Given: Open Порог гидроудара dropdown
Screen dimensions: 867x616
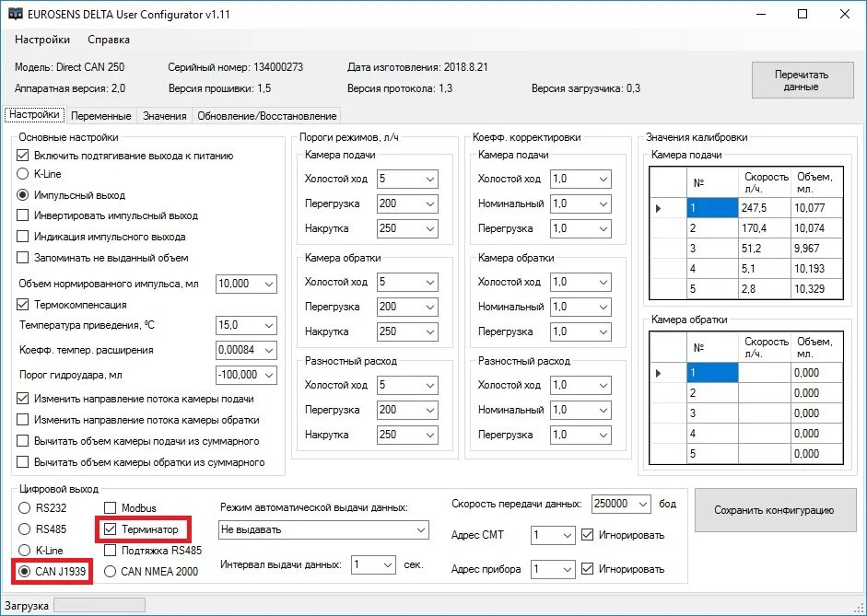Looking at the screenshot, I should click(269, 375).
